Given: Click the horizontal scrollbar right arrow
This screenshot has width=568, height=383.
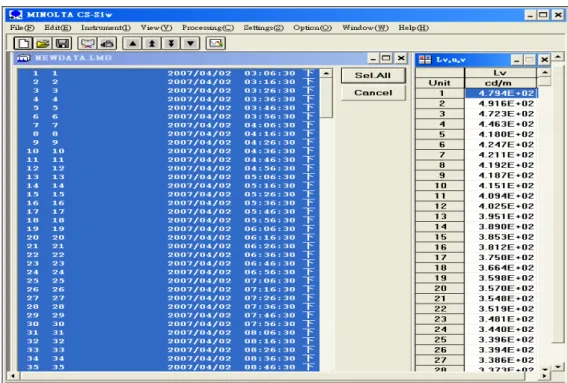Looking at the screenshot, I should pos(544,376).
